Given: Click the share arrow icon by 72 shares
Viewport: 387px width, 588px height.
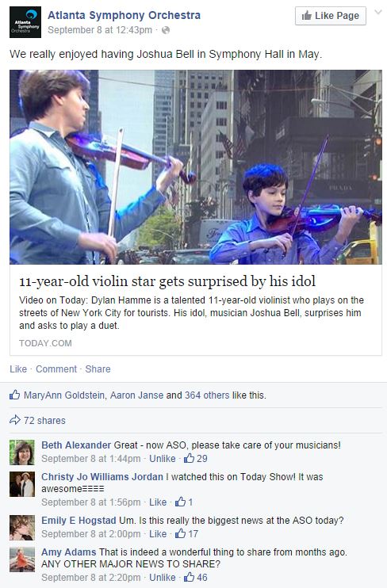Looking at the screenshot, I should [14, 420].
